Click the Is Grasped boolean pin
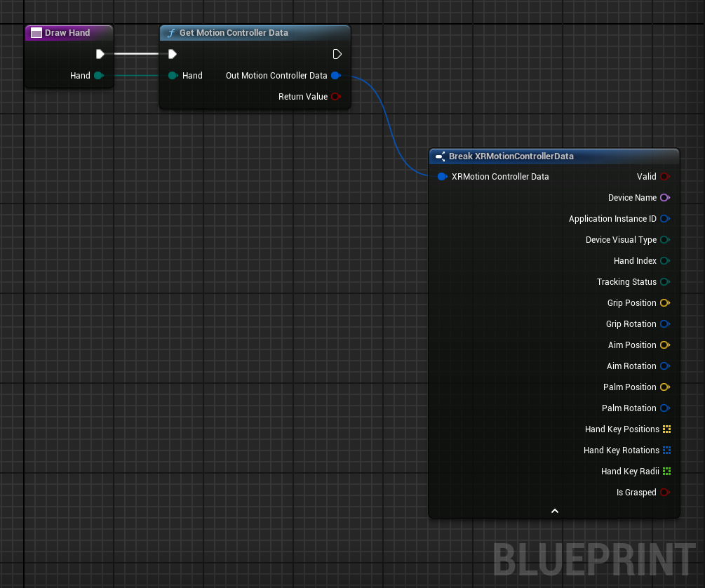Image resolution: width=705 pixels, height=588 pixels. point(665,493)
